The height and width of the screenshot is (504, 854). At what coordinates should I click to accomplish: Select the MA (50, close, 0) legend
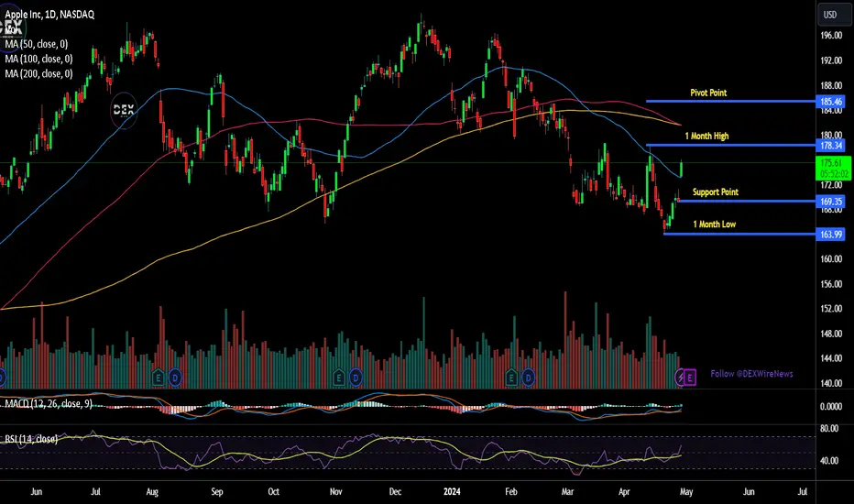tap(37, 44)
